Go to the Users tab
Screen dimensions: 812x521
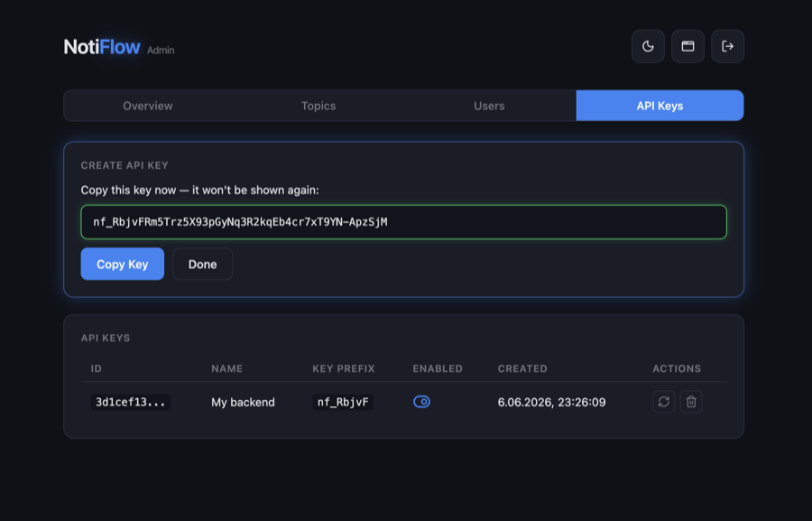tap(489, 106)
